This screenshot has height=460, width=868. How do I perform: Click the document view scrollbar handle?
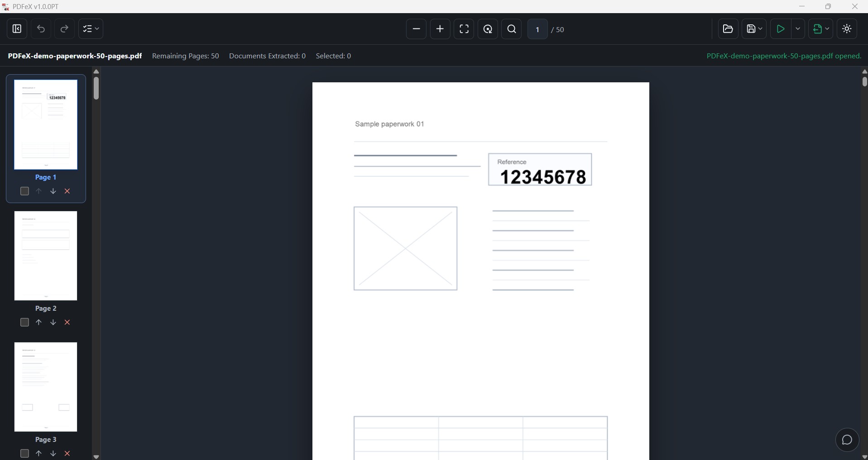pyautogui.click(x=864, y=82)
